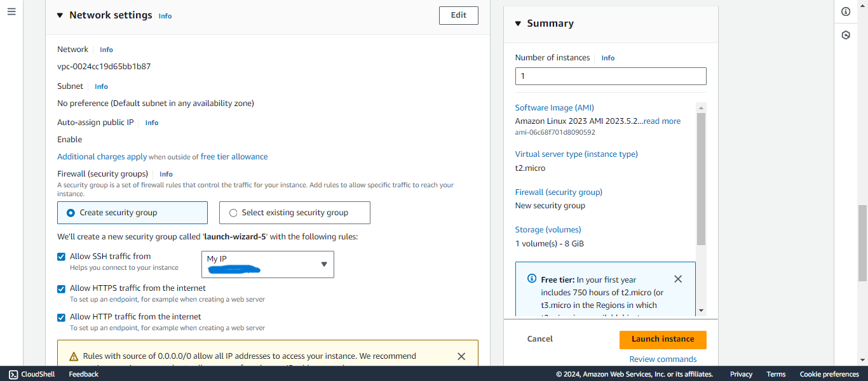Click the Info link beside Auto-assign public IP
This screenshot has height=381, width=868.
[x=151, y=123]
